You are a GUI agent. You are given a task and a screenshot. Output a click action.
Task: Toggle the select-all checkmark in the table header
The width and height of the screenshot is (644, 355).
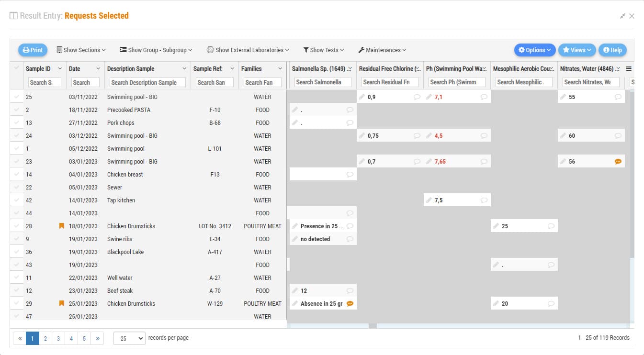pos(17,68)
